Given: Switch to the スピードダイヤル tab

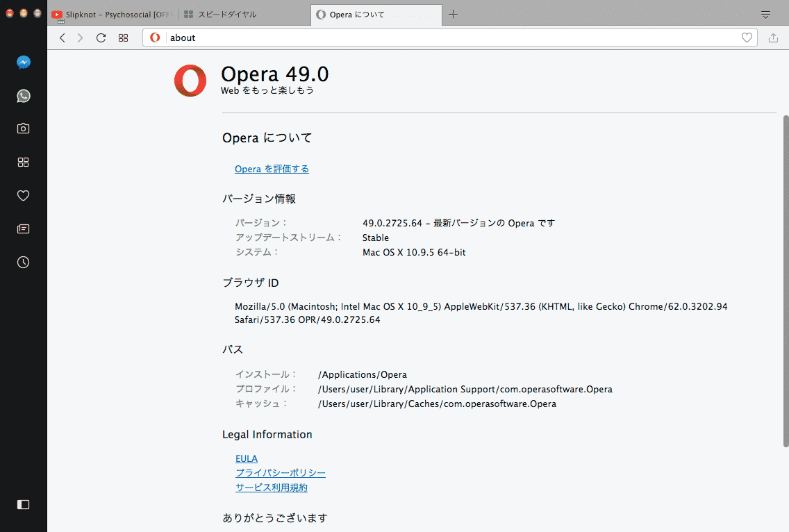Looking at the screenshot, I should 244,15.
